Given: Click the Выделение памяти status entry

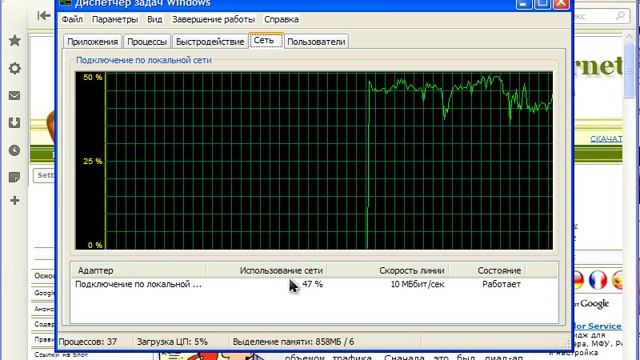Looking at the screenshot, I should [x=293, y=342].
